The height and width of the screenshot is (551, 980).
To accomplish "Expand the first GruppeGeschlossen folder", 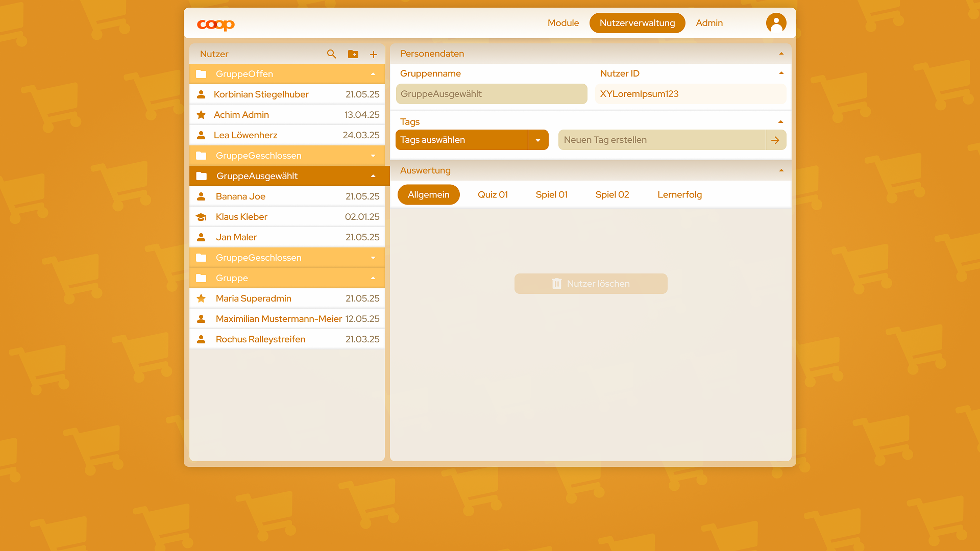I will pyautogui.click(x=373, y=156).
